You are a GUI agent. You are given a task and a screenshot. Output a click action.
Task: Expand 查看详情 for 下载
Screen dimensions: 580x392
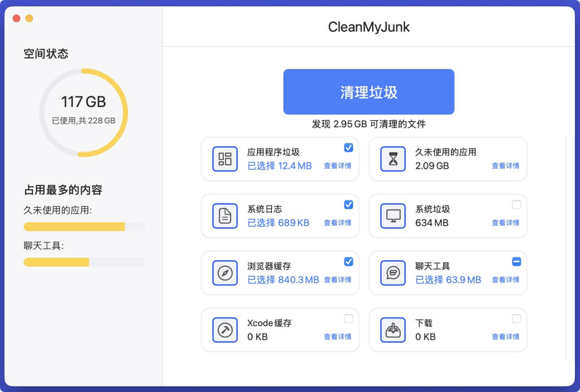tap(505, 337)
